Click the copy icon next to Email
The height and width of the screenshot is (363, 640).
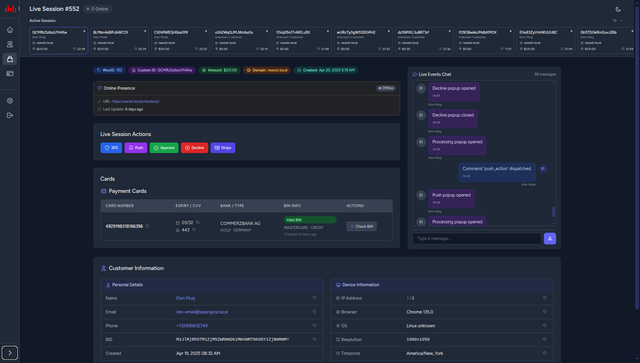314,312
